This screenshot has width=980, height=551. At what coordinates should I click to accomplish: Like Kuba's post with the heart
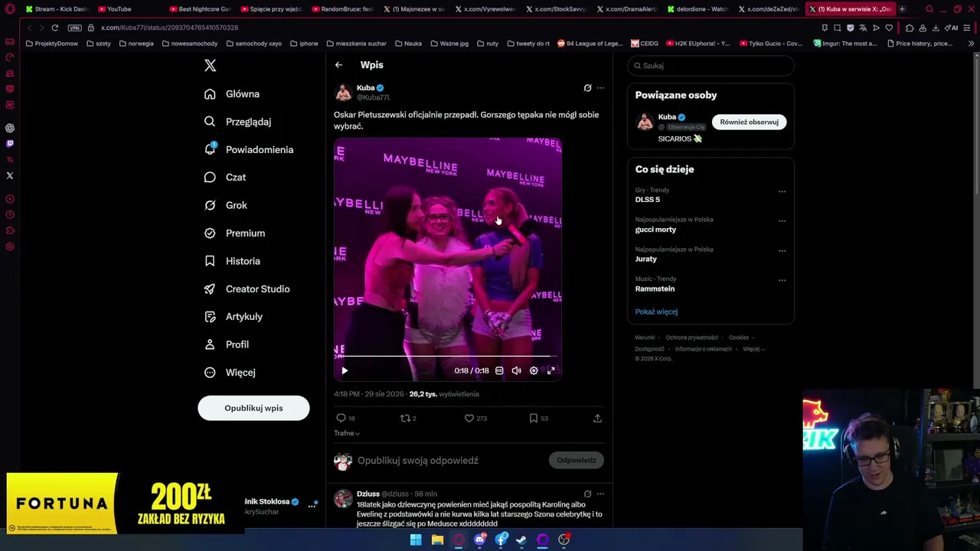[x=469, y=418]
